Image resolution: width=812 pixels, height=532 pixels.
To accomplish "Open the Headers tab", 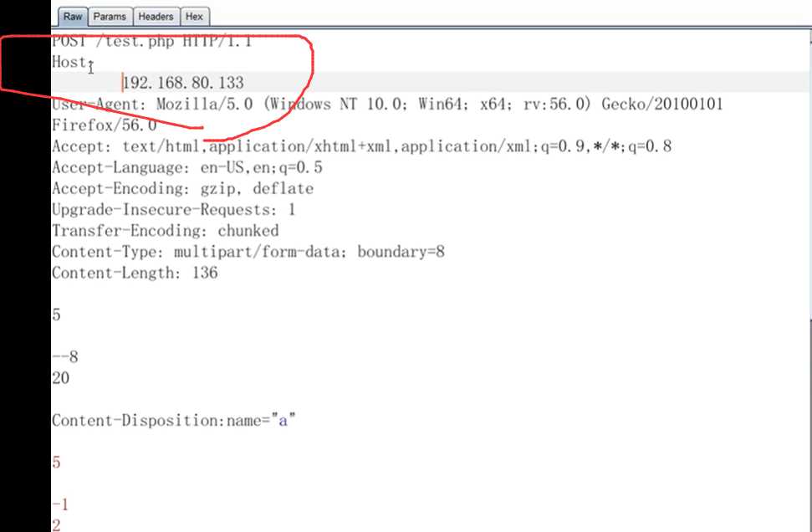I will pyautogui.click(x=156, y=17).
